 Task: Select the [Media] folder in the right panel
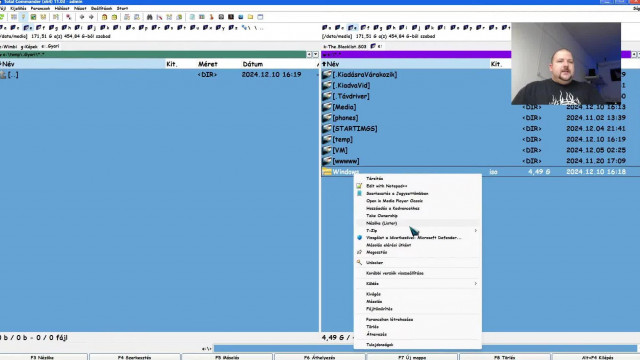344,107
